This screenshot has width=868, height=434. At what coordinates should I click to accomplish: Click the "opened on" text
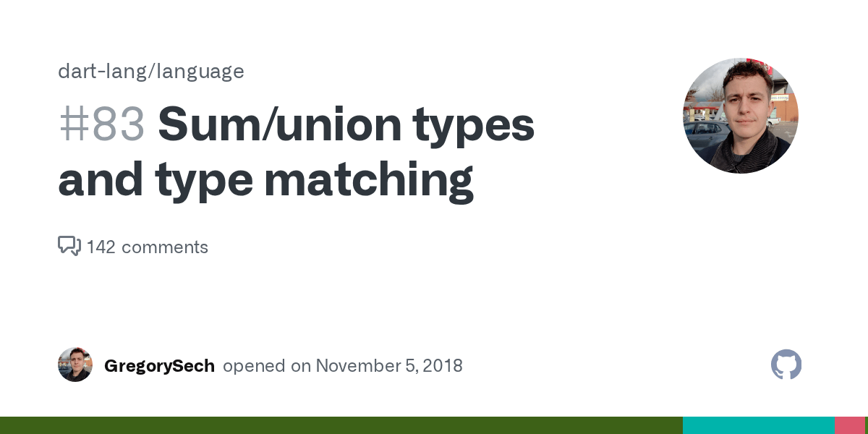[266, 366]
